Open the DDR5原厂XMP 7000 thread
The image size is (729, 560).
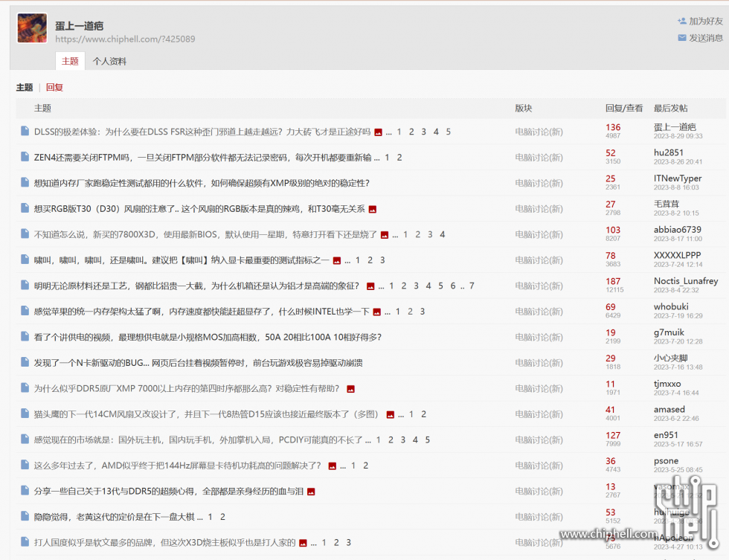(187, 388)
